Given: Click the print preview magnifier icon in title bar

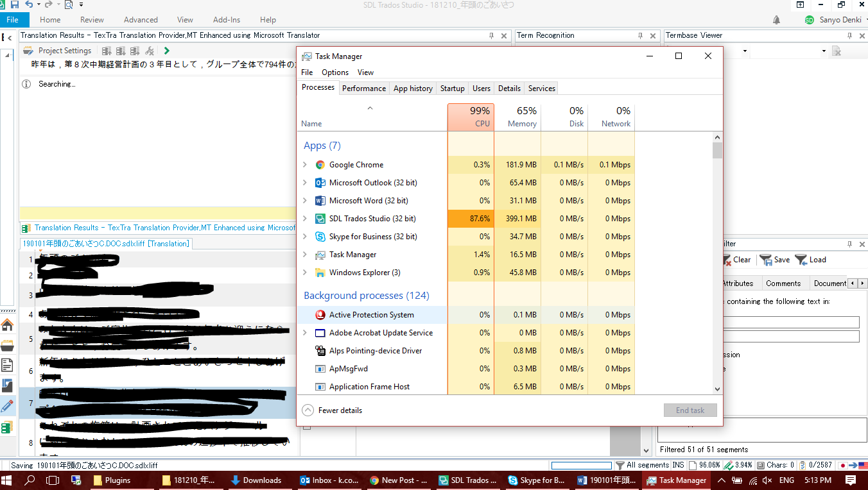Looking at the screenshot, I should [x=69, y=4].
